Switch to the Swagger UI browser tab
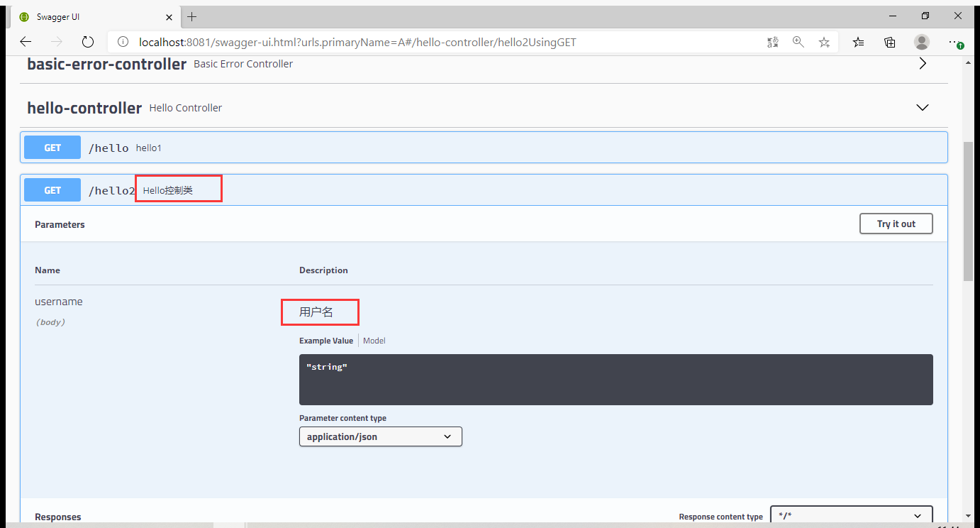Image resolution: width=980 pixels, height=528 pixels. (96, 16)
